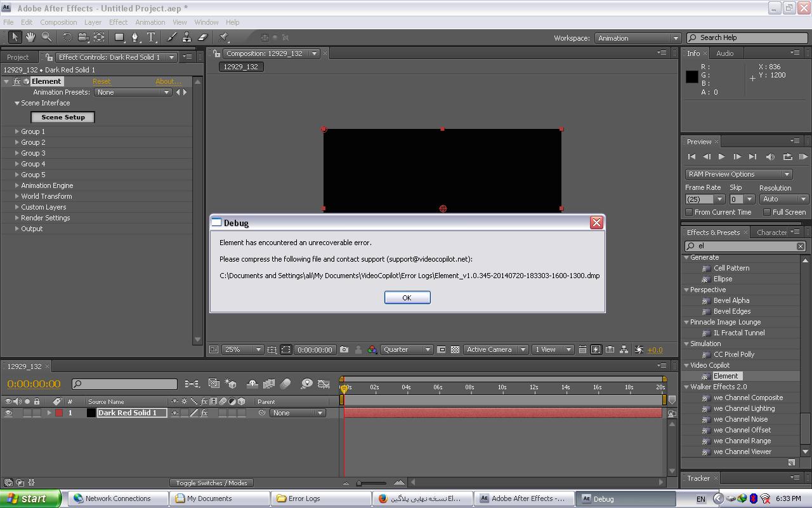
Task: Click the Reset Exposure aperture icon
Action: [x=639, y=349]
